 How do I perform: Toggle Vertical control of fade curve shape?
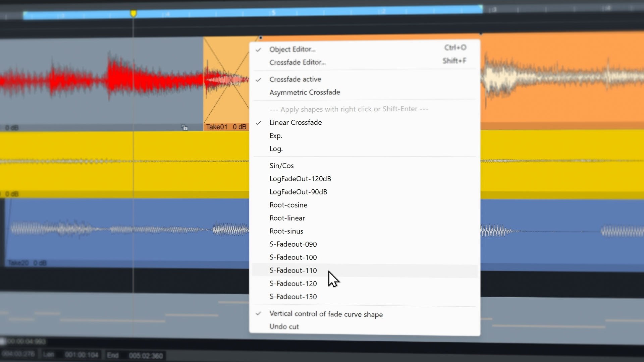coord(326,314)
